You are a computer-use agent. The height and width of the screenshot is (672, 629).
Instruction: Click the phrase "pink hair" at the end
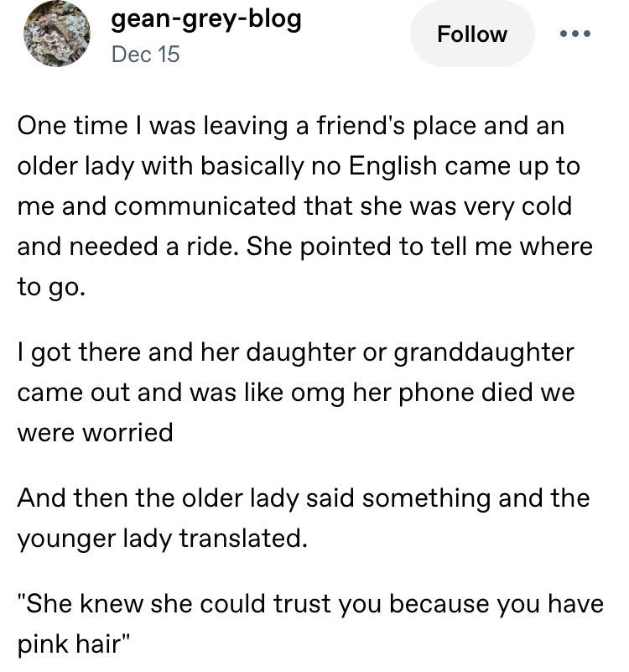point(74,645)
